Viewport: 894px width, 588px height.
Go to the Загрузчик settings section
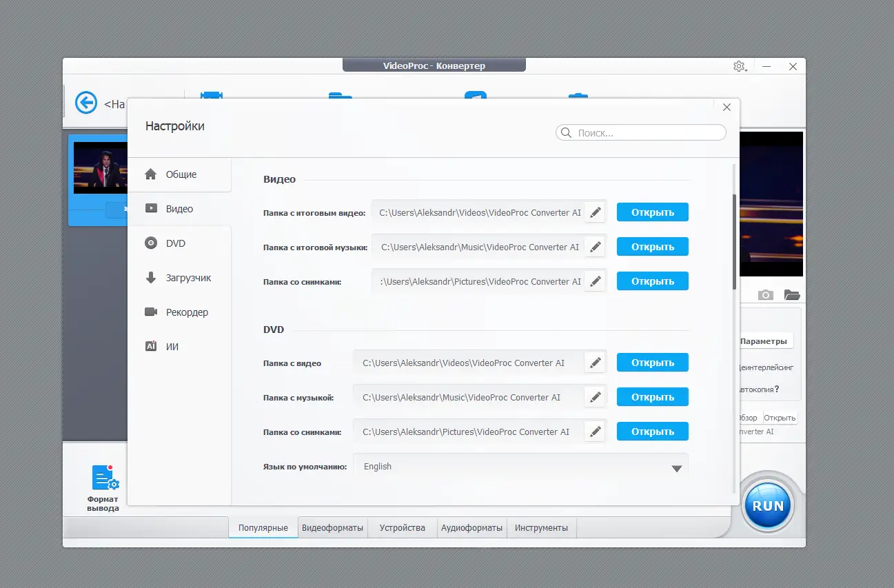click(179, 278)
